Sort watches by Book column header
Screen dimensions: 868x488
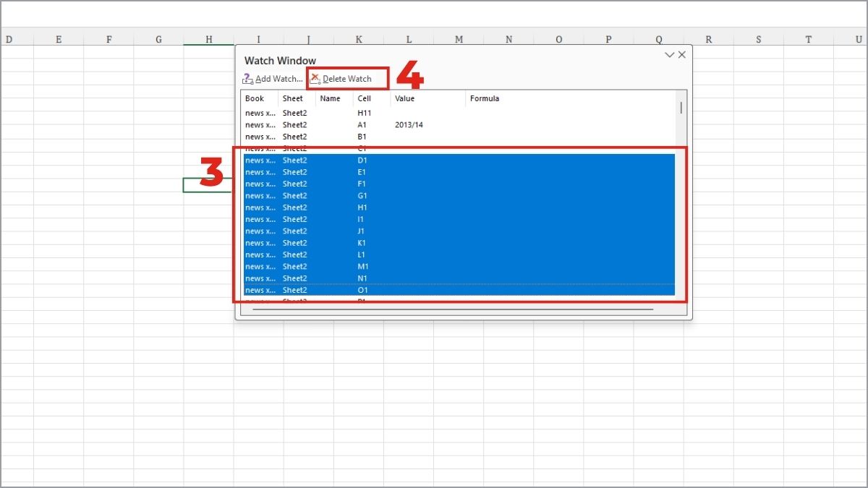pyautogui.click(x=260, y=98)
